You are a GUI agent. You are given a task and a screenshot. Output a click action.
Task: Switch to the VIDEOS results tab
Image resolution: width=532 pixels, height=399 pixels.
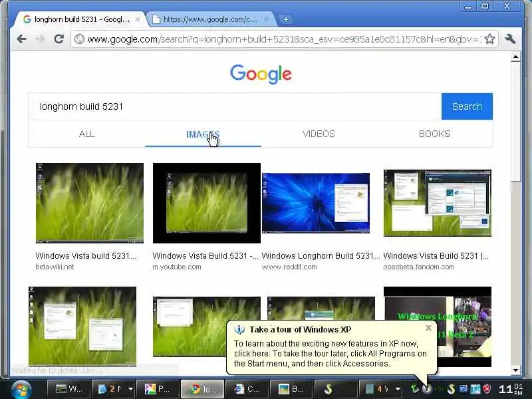tap(319, 134)
